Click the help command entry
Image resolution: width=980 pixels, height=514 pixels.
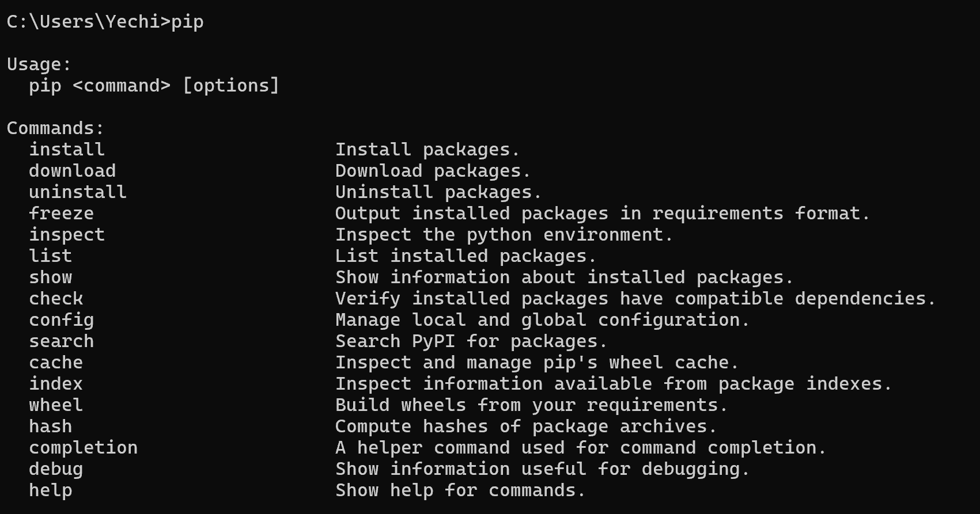tap(51, 490)
